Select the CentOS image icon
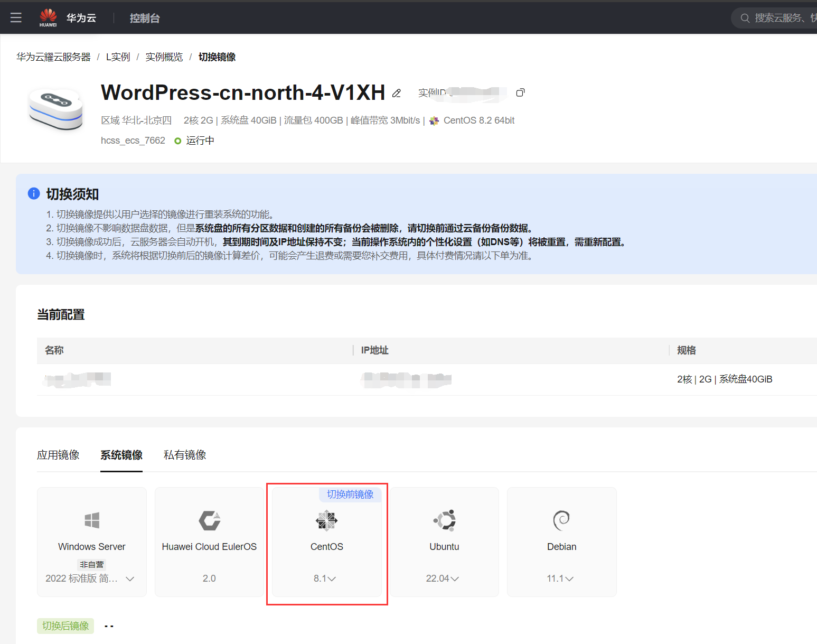This screenshot has height=644, width=817. click(x=327, y=520)
